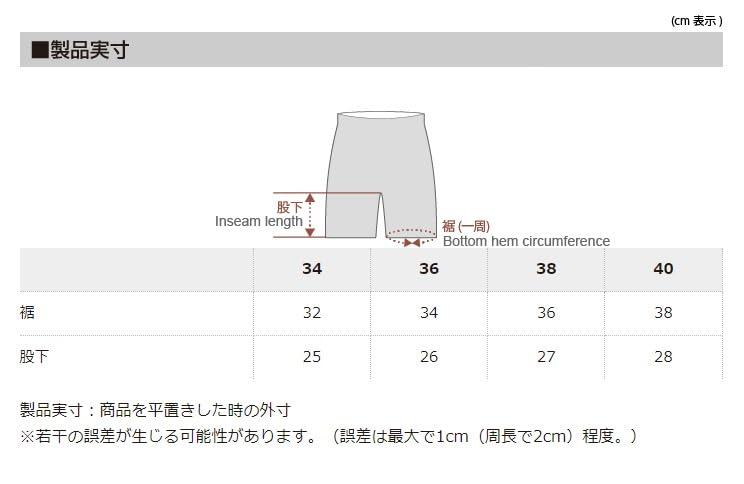The image size is (744, 484).
Task: Click the red 股下 label in diagram
Action: click(x=289, y=206)
